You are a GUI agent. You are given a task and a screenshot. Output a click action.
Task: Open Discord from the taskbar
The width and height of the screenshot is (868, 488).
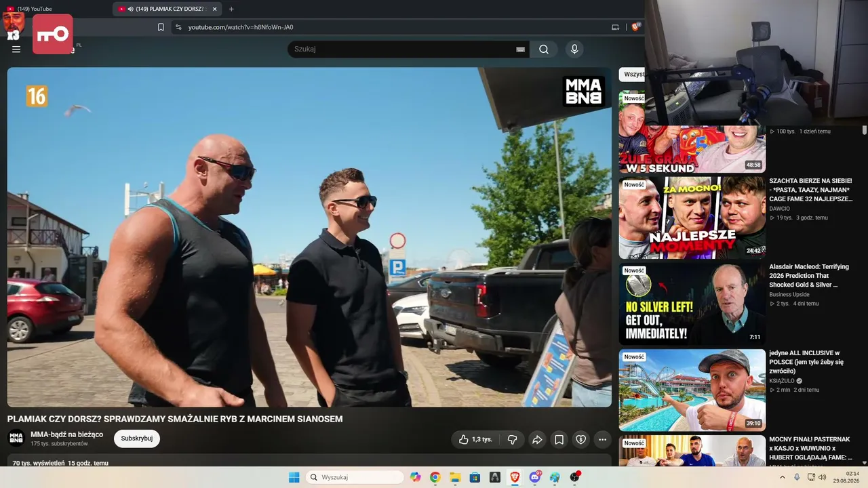(535, 477)
